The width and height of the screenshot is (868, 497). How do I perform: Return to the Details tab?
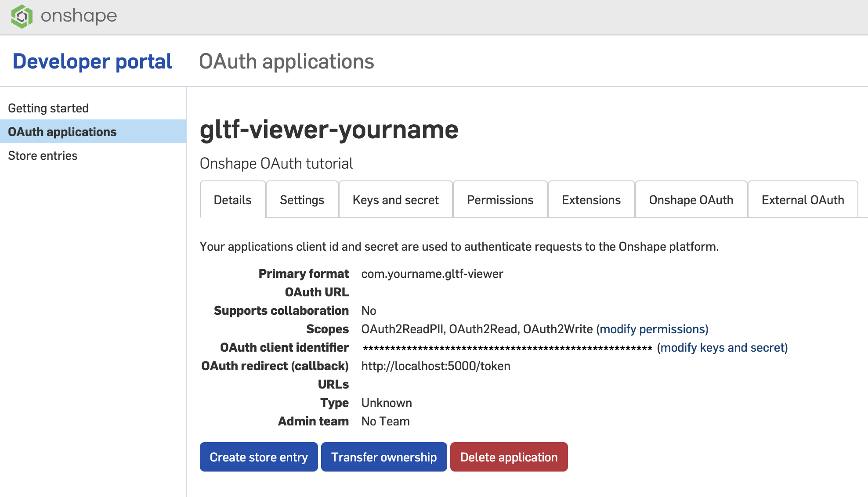(232, 200)
